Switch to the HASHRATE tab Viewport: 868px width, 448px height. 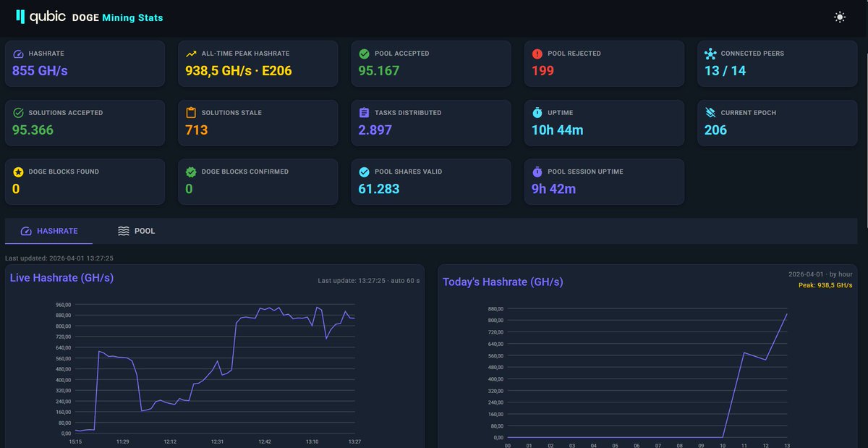48,231
